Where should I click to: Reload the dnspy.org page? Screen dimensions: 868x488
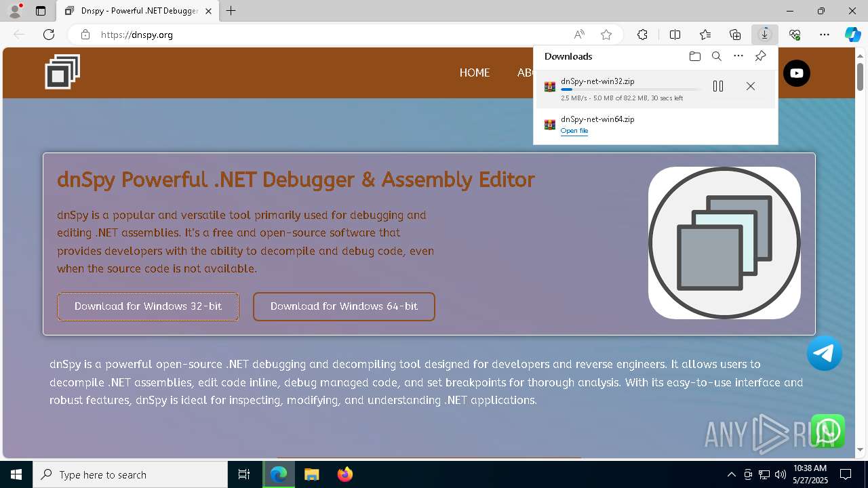[x=49, y=35]
